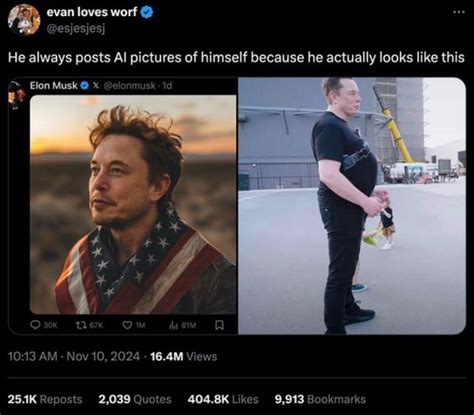Bookmark the quoted post via bookmark icon

219,325
